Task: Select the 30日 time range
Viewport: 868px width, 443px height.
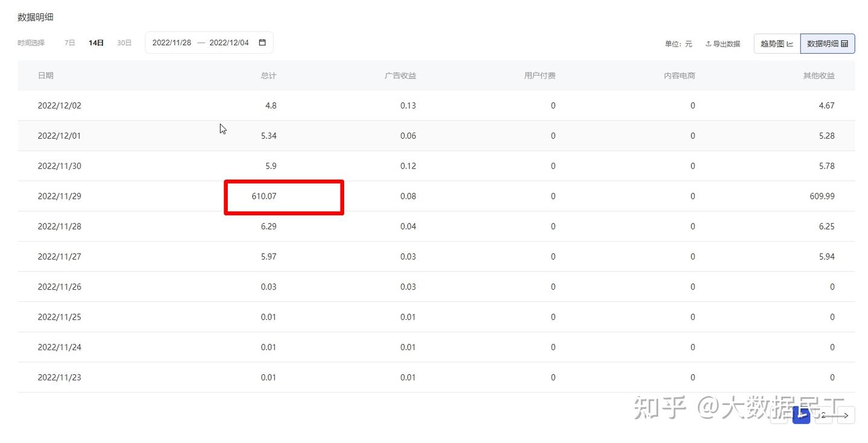Action: click(x=124, y=43)
